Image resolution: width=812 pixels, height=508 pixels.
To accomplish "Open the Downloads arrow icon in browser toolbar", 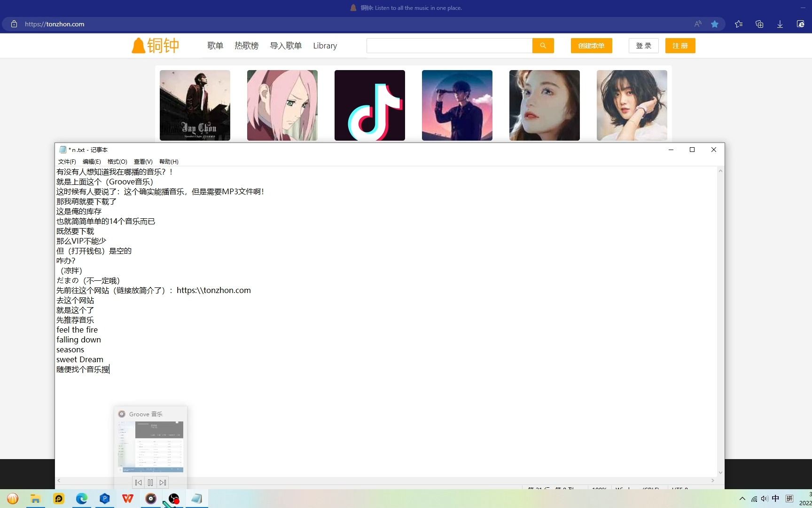I will point(780,24).
